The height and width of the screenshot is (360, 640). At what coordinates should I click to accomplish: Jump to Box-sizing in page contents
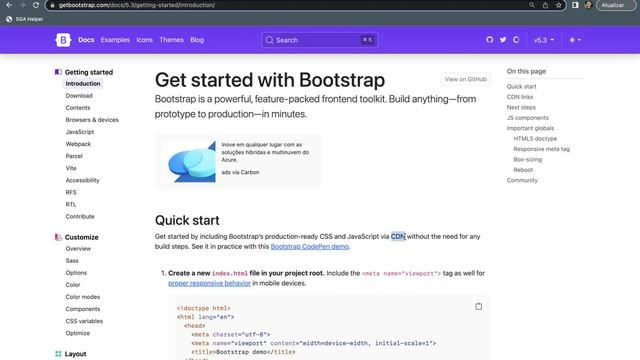(527, 160)
